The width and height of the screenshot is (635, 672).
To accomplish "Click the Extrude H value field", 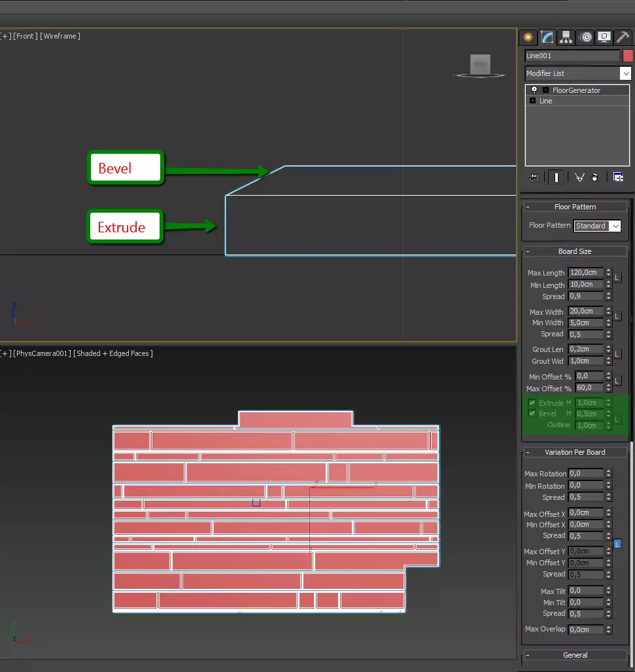I will pyautogui.click(x=589, y=402).
